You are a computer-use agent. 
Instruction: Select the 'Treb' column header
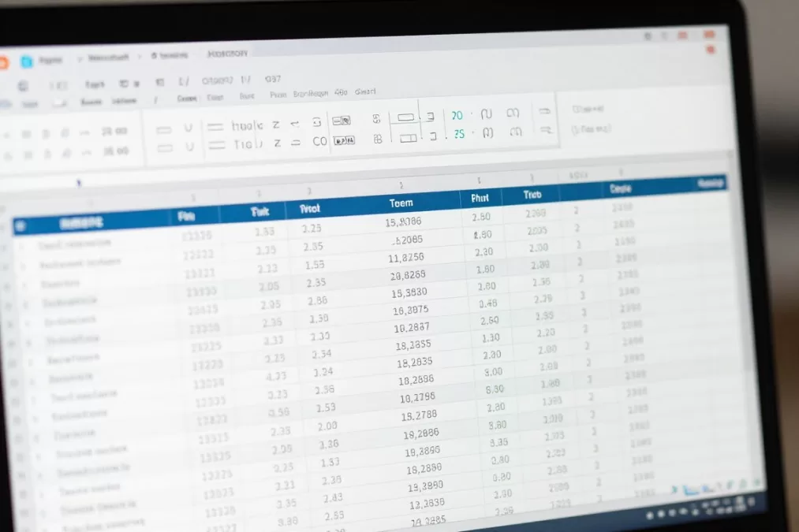click(x=532, y=195)
